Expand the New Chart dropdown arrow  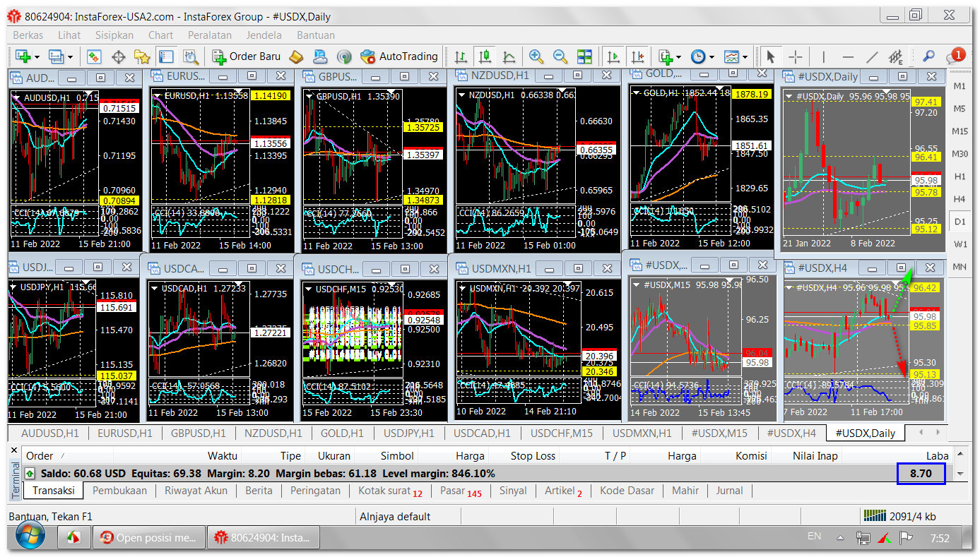[x=36, y=56]
